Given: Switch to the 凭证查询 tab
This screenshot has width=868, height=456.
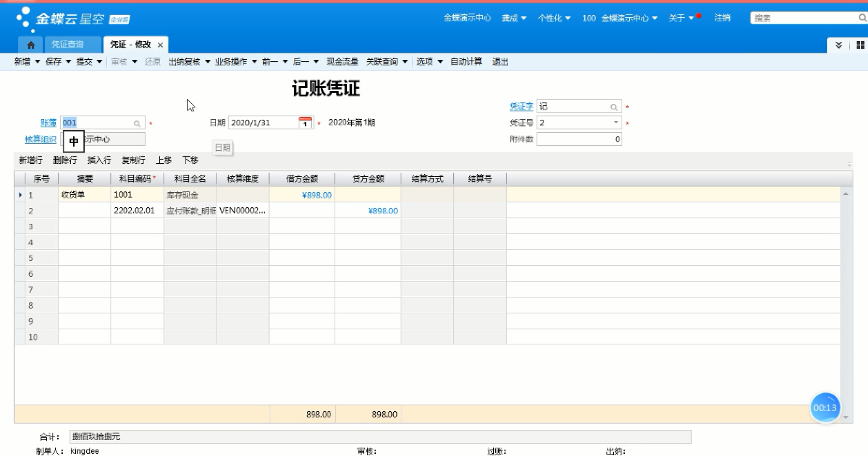Looking at the screenshot, I should [68, 44].
